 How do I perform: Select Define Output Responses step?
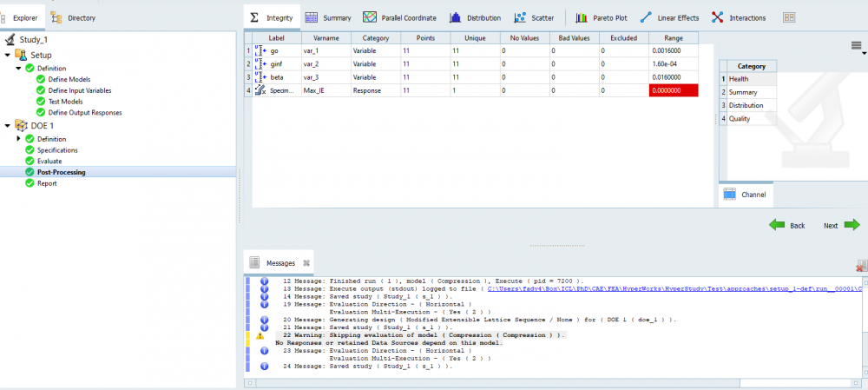pos(85,112)
